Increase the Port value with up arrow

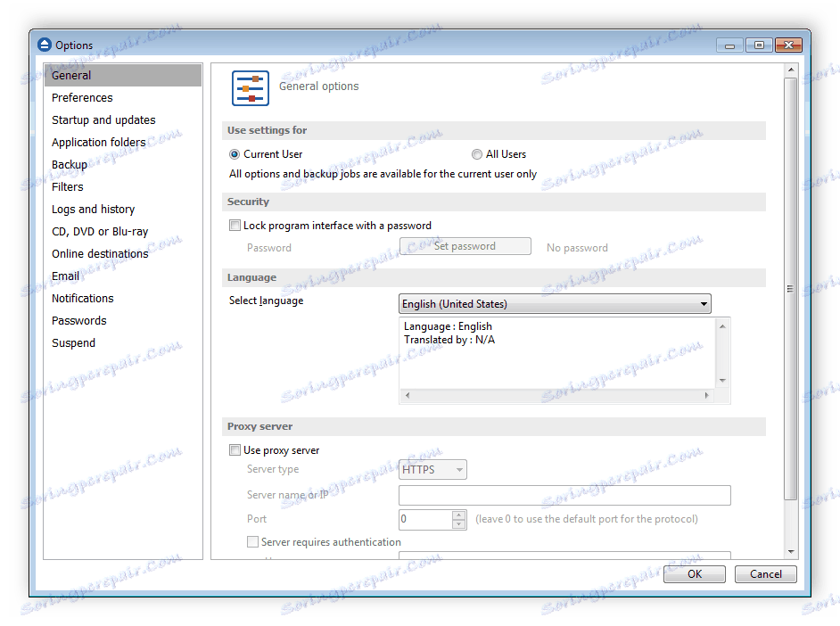coord(459,515)
